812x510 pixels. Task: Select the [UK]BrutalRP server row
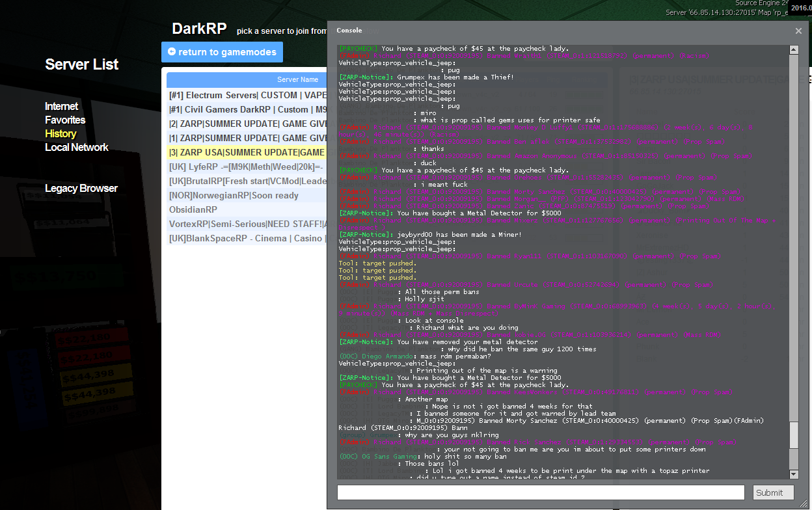[247, 181]
